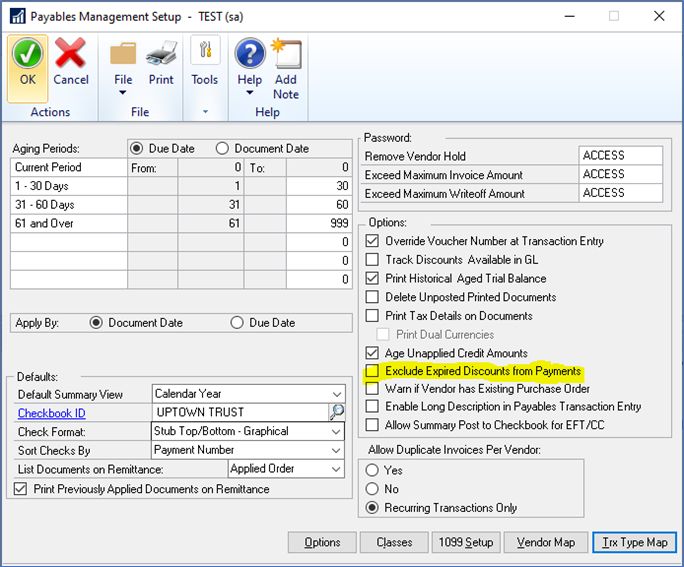The image size is (684, 567).
Task: Select Yes for duplicate invoices
Action: [x=372, y=470]
